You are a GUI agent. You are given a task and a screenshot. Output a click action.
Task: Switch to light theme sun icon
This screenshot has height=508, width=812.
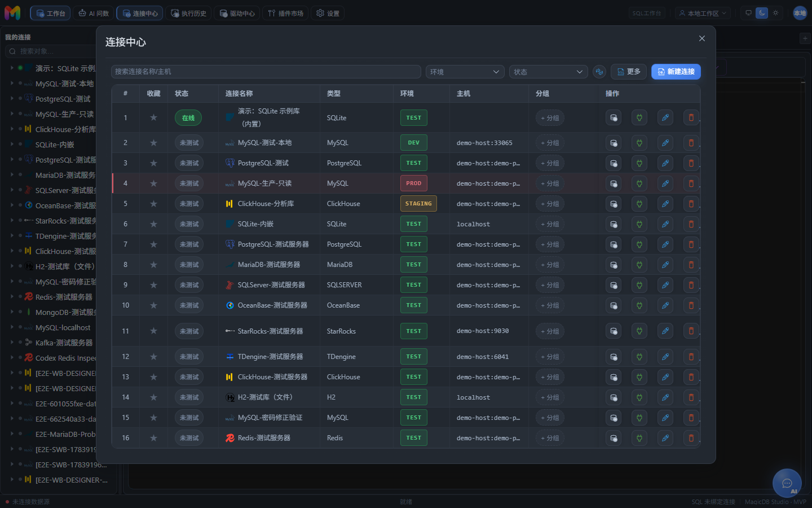pos(776,13)
